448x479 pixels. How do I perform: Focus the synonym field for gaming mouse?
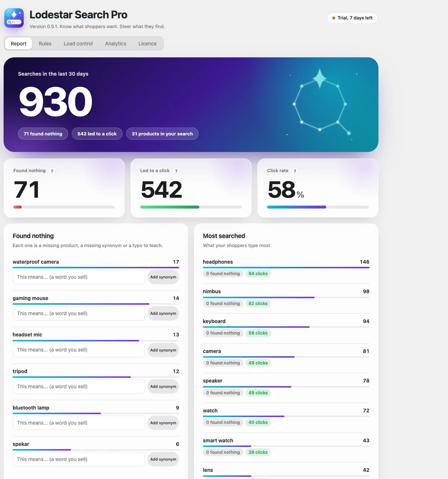[79, 313]
